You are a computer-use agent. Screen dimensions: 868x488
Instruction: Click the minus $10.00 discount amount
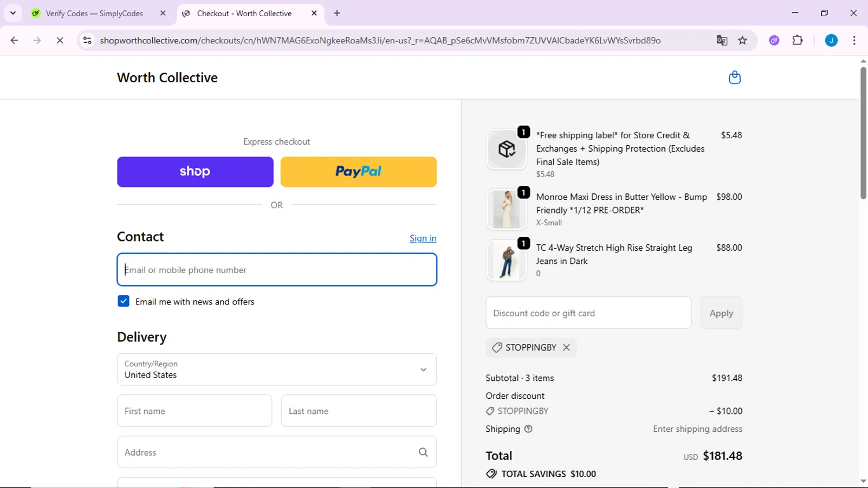pos(726,411)
